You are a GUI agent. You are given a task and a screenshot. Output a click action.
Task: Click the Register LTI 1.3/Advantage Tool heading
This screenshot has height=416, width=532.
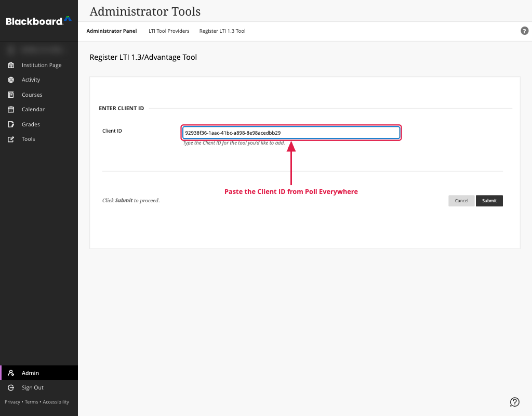coord(143,57)
